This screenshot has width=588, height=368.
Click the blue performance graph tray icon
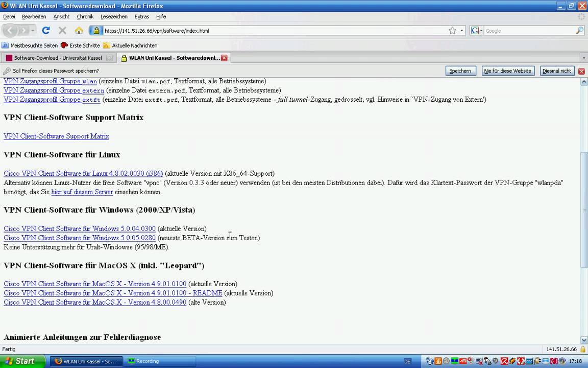click(529, 361)
